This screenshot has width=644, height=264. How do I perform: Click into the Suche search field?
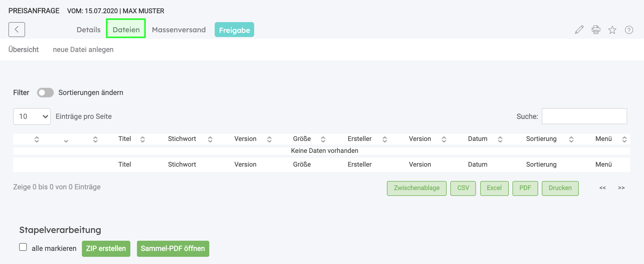(584, 116)
